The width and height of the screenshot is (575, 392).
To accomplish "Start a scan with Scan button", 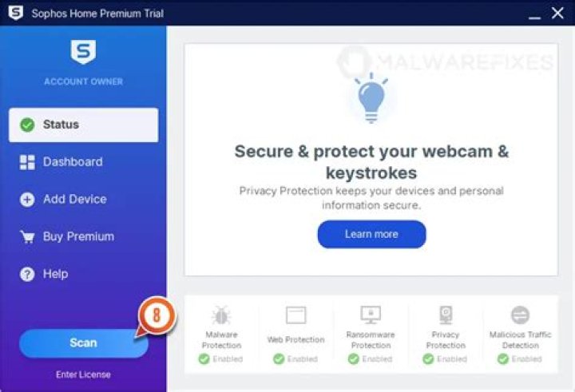I will (x=84, y=343).
